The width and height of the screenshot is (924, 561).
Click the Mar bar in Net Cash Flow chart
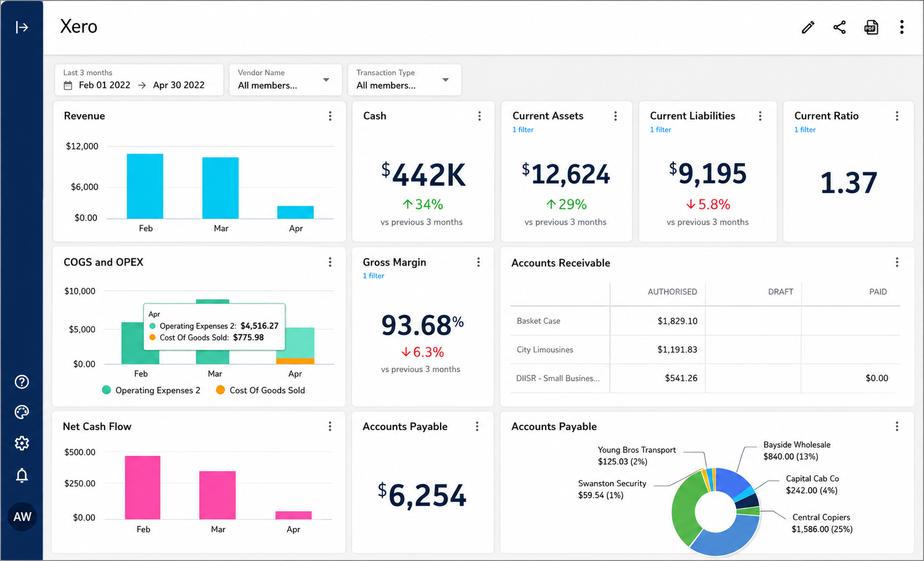[x=218, y=495]
